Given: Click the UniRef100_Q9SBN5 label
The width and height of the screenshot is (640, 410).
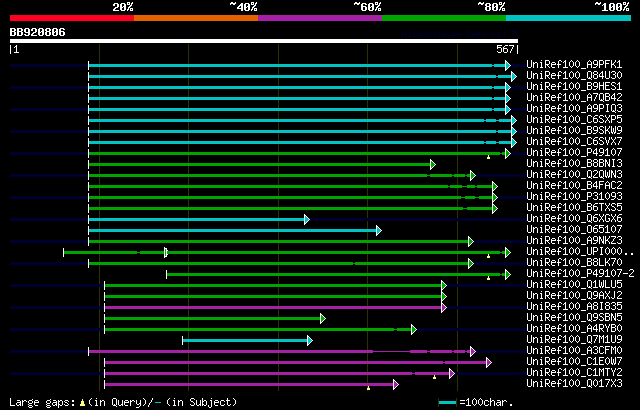Looking at the screenshot, I should point(574,318).
